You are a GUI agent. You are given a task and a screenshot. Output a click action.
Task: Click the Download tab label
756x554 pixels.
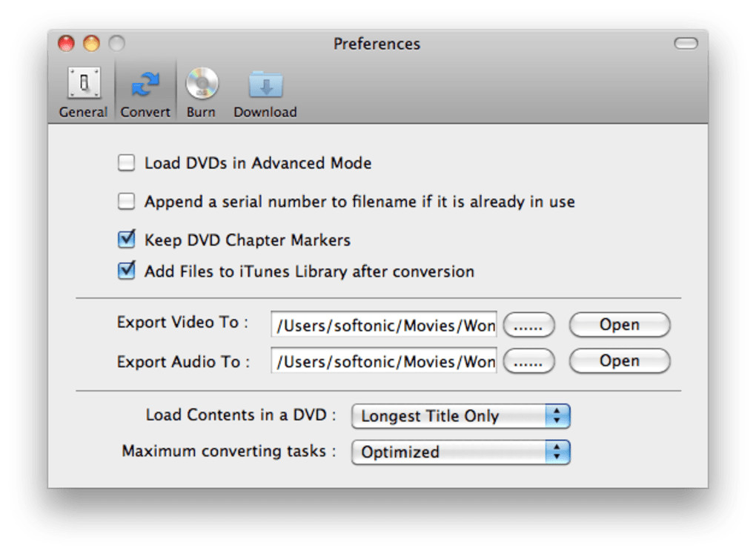265,112
